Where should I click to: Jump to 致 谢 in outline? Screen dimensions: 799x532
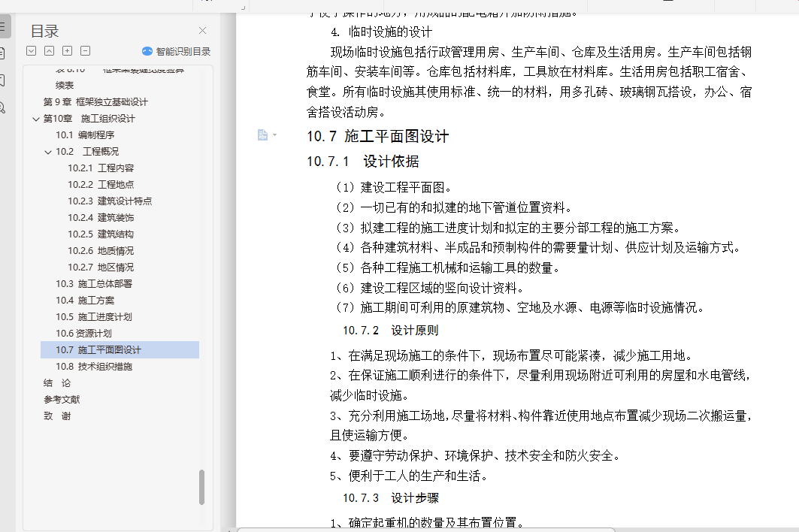[x=57, y=416]
